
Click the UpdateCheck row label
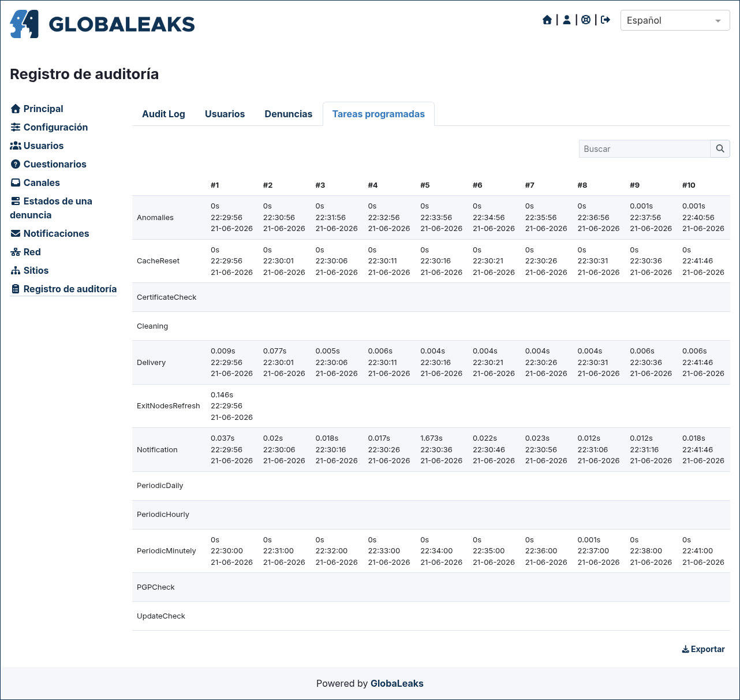[161, 616]
